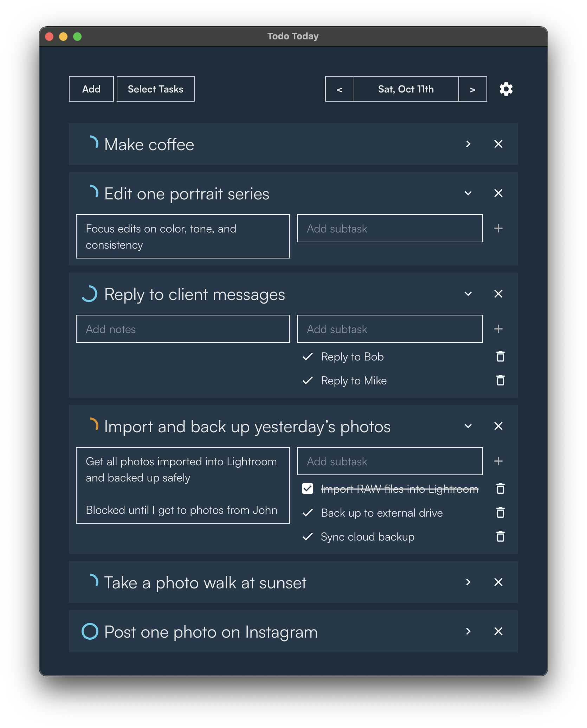Go to the previous day
This screenshot has width=587, height=728.
(x=340, y=89)
